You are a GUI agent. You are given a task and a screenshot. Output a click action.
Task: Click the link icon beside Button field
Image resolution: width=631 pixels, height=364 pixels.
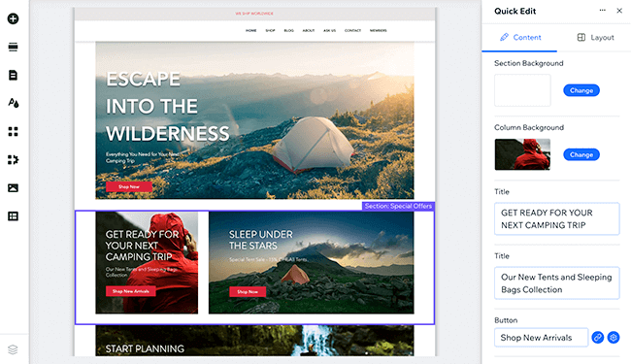tap(598, 338)
